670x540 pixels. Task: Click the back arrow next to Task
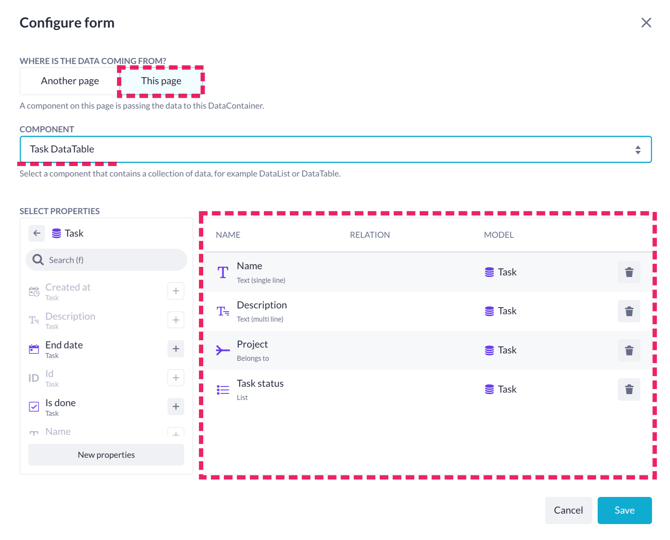click(37, 233)
